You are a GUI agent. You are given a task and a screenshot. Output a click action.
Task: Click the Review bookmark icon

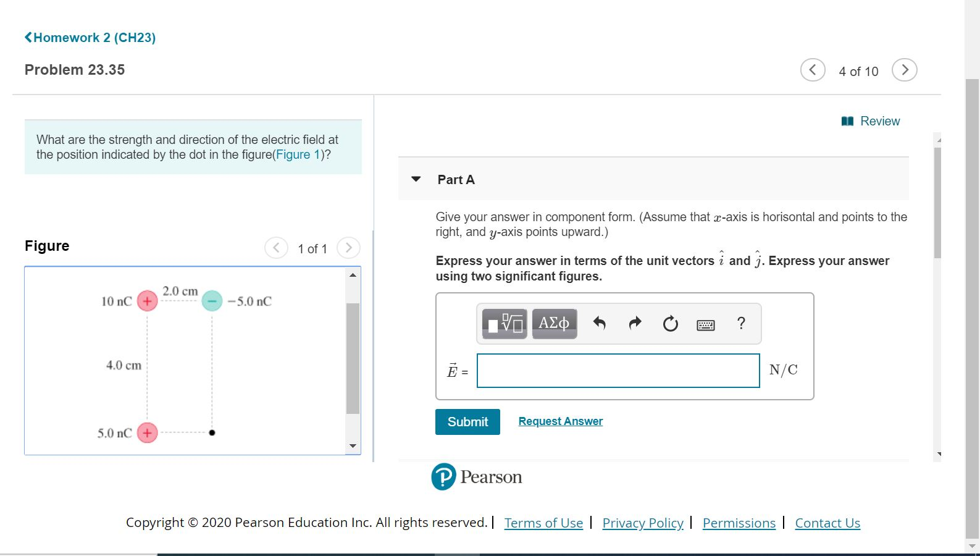(848, 120)
